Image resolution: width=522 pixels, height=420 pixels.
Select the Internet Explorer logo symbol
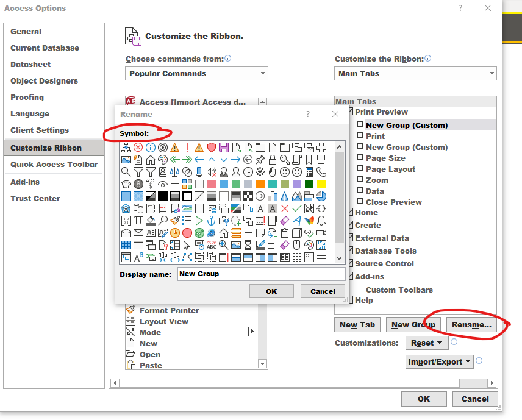coord(212,233)
